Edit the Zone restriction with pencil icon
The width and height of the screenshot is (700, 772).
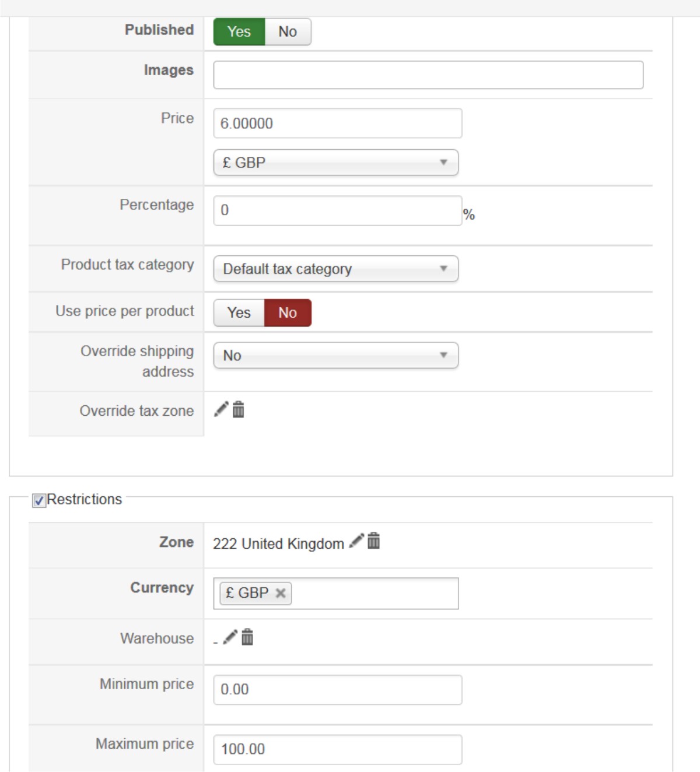pyautogui.click(x=356, y=541)
